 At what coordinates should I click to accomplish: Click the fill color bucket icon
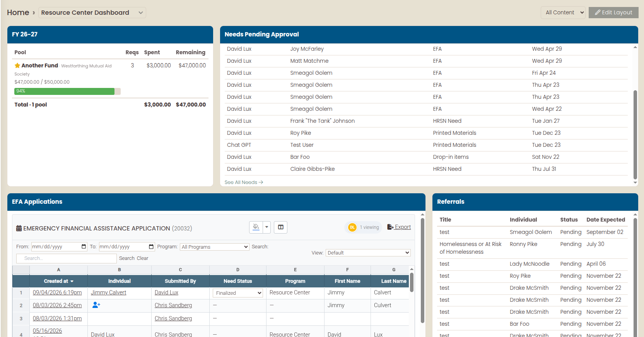pyautogui.click(x=256, y=227)
